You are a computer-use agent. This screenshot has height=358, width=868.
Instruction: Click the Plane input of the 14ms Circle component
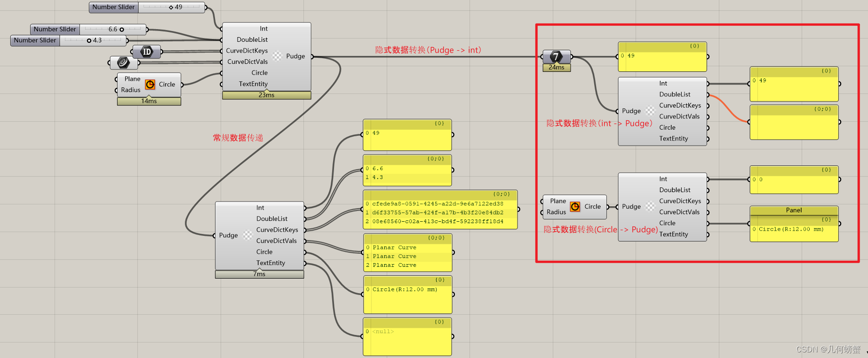(131, 79)
